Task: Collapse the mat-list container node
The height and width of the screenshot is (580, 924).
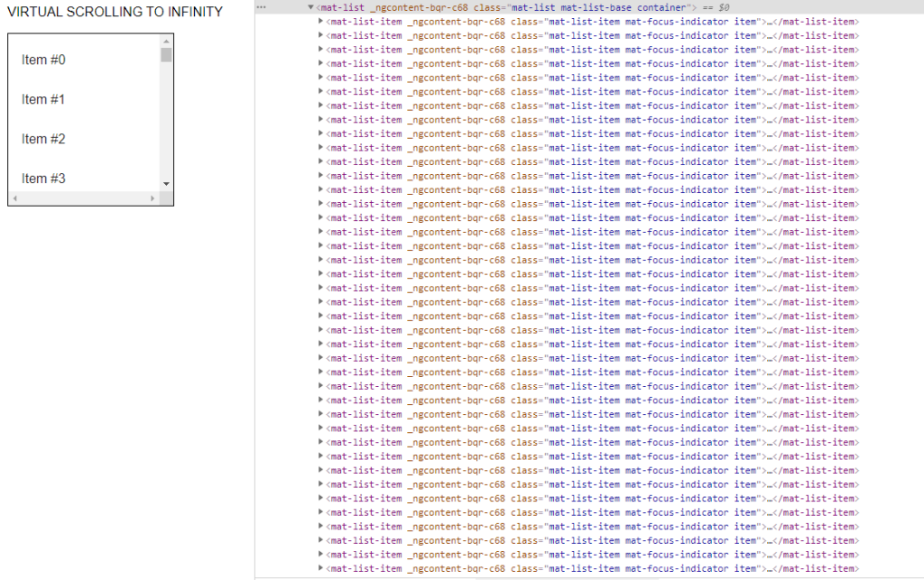Action: tap(310, 7)
